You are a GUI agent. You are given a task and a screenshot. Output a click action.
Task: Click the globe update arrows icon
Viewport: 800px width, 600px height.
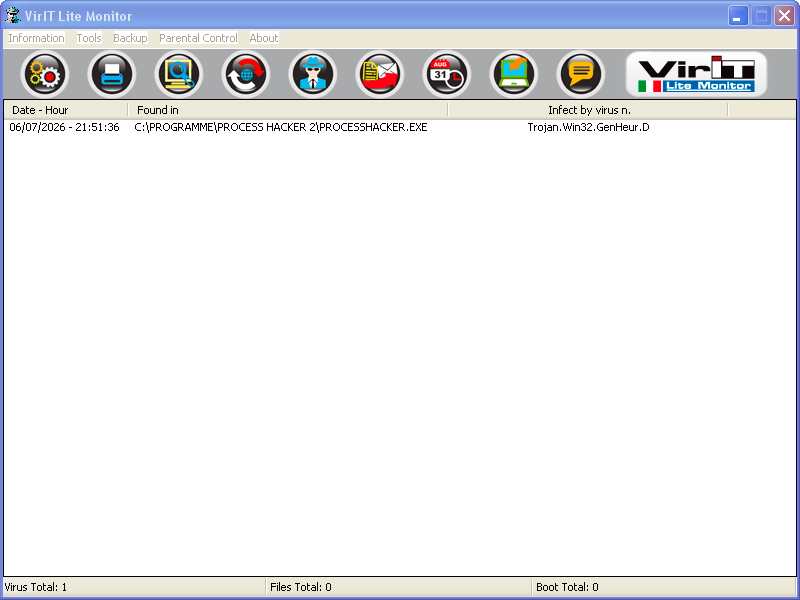246,74
